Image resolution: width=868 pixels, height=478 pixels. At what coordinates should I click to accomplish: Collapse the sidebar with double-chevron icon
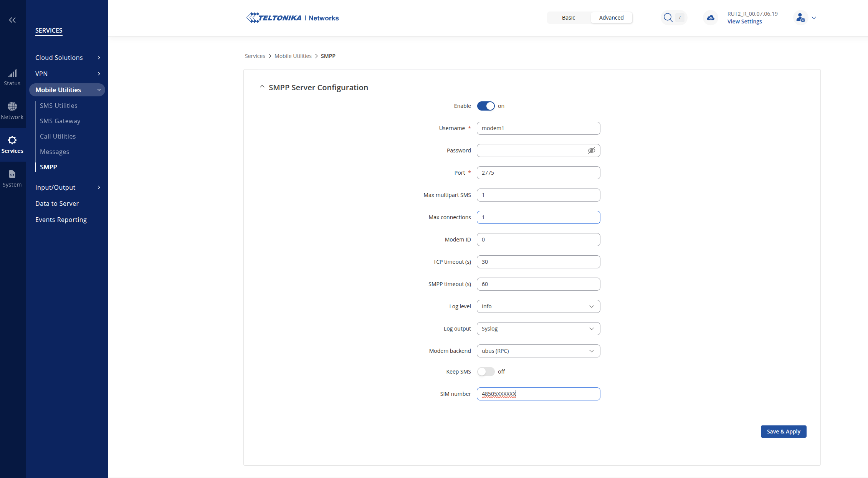[x=12, y=20]
